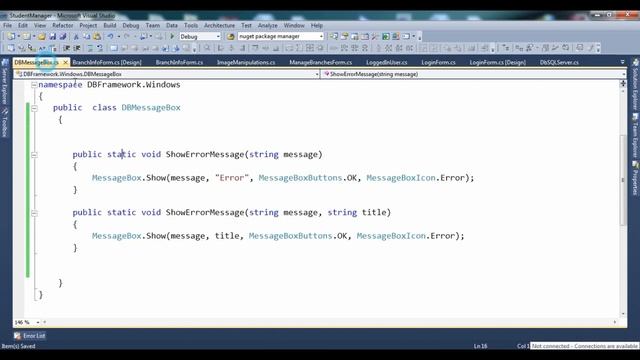Open the Team Explorer side tab
Image resolution: width=640 pixels, height=360 pixels.
[635, 136]
